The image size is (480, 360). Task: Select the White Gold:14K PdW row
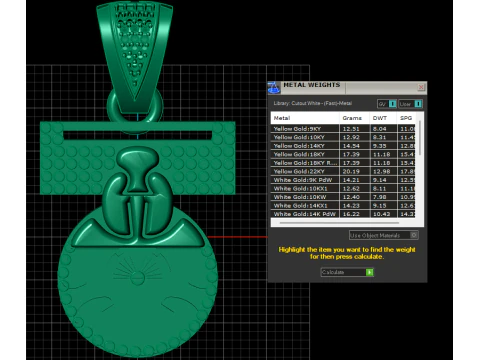(x=343, y=214)
